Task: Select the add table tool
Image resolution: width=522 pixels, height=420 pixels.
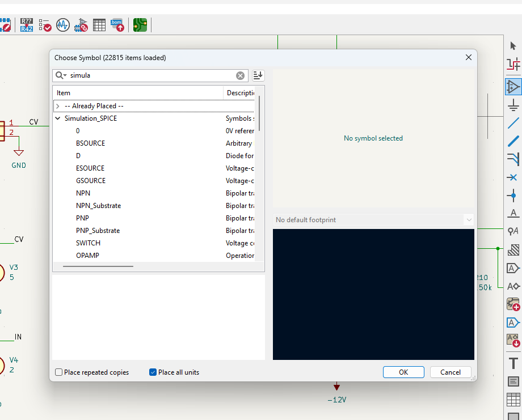Action: (x=513, y=400)
